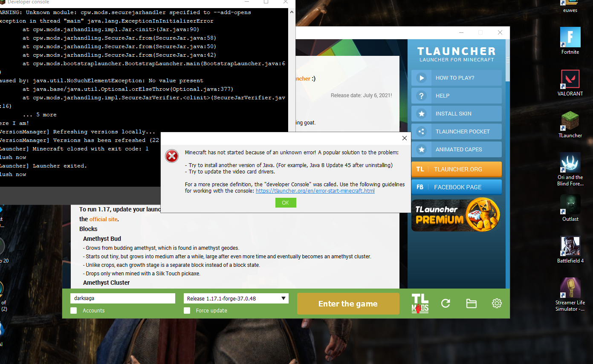The width and height of the screenshot is (593, 364).
Task: Select the ANIMATED CAPES sidebar button
Action: click(x=456, y=150)
